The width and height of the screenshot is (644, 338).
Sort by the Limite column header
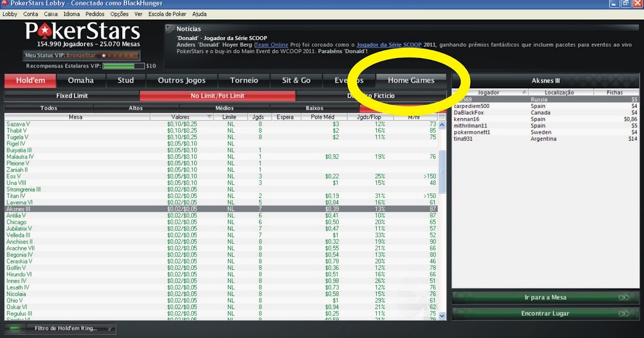[230, 116]
